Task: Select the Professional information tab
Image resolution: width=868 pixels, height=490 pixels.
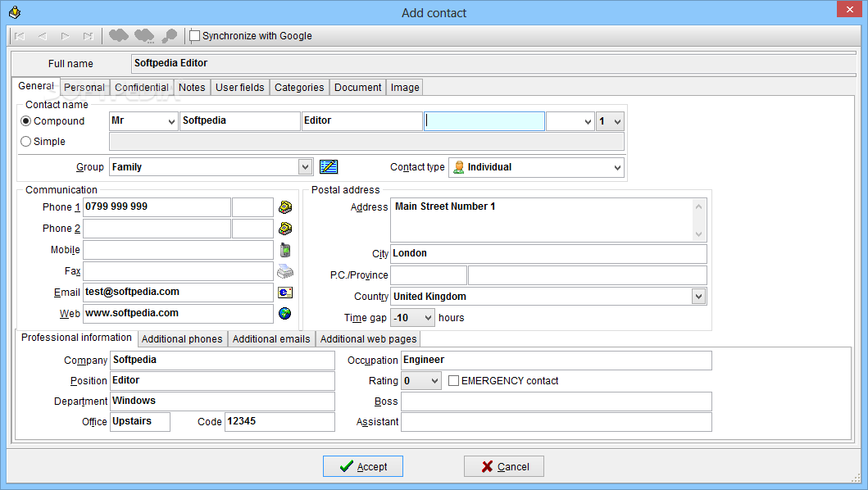Action: [76, 338]
